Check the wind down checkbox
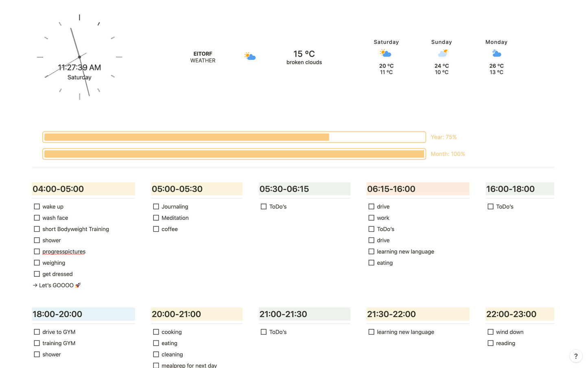Image resolution: width=588 pixels, height=368 pixels. pos(490,332)
